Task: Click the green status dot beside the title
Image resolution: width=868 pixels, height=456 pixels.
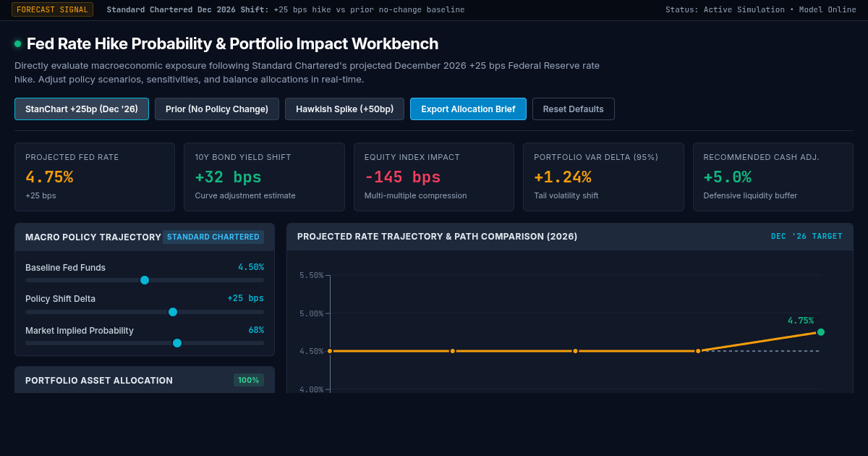Action: 18,43
